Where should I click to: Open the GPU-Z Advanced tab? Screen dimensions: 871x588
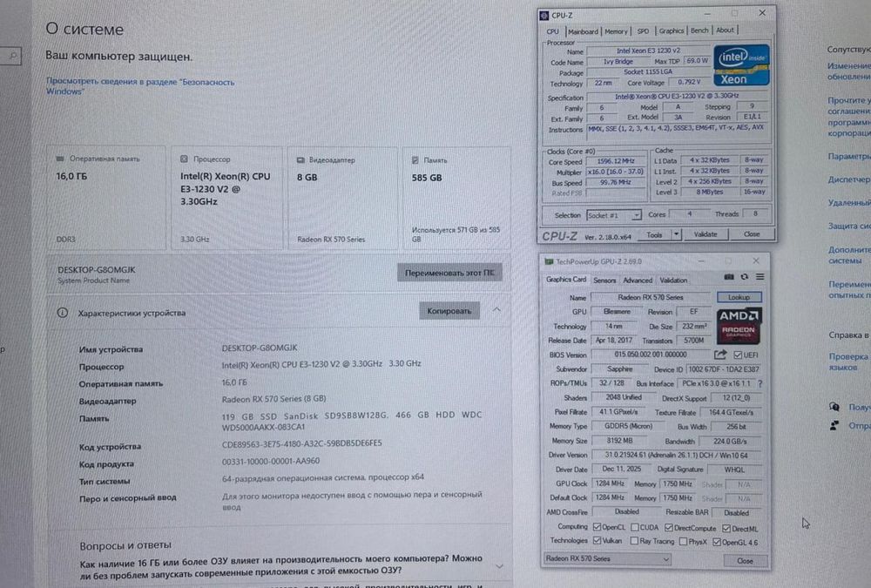coord(638,280)
